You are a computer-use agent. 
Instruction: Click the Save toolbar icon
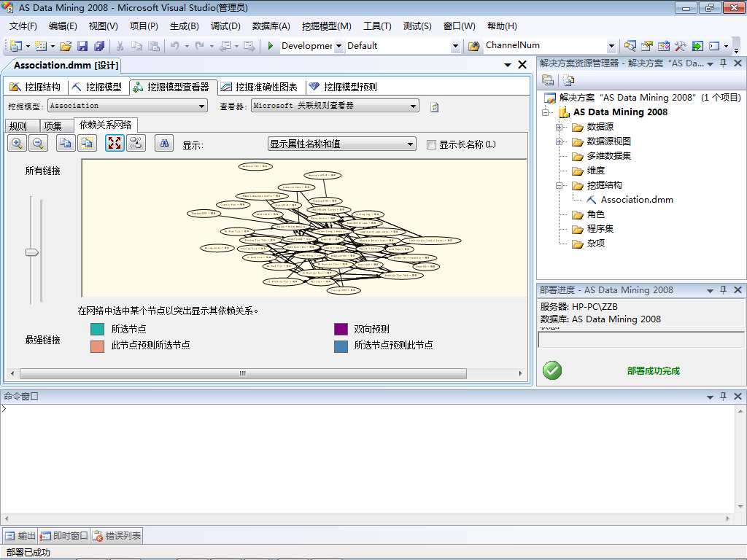(x=82, y=46)
